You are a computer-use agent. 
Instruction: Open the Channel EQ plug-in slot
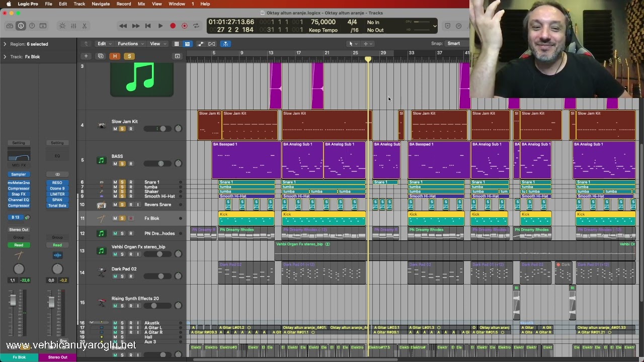click(x=19, y=200)
